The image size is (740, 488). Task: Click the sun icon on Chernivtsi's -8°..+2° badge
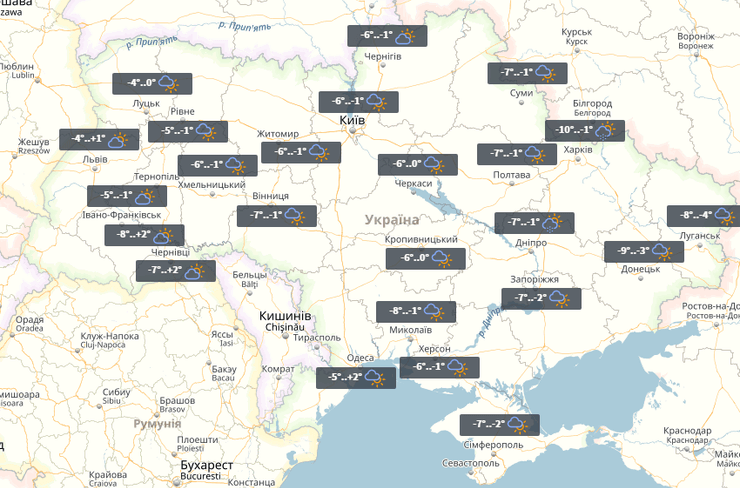coord(162,236)
